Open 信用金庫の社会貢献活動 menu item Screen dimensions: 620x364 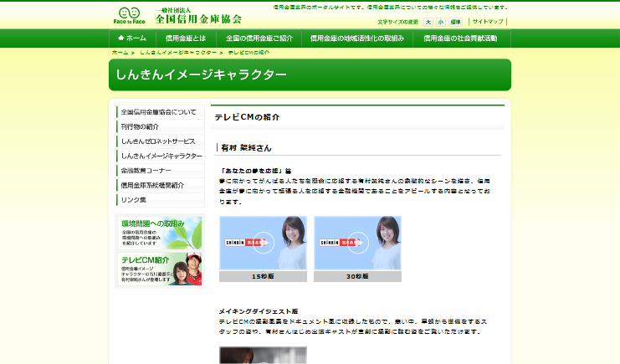click(461, 38)
